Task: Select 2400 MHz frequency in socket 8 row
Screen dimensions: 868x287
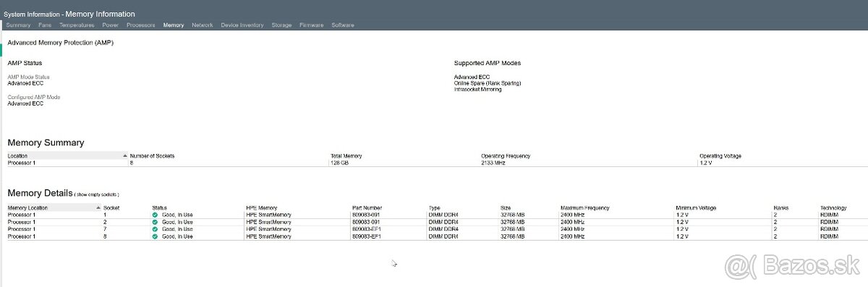Action: coord(572,236)
